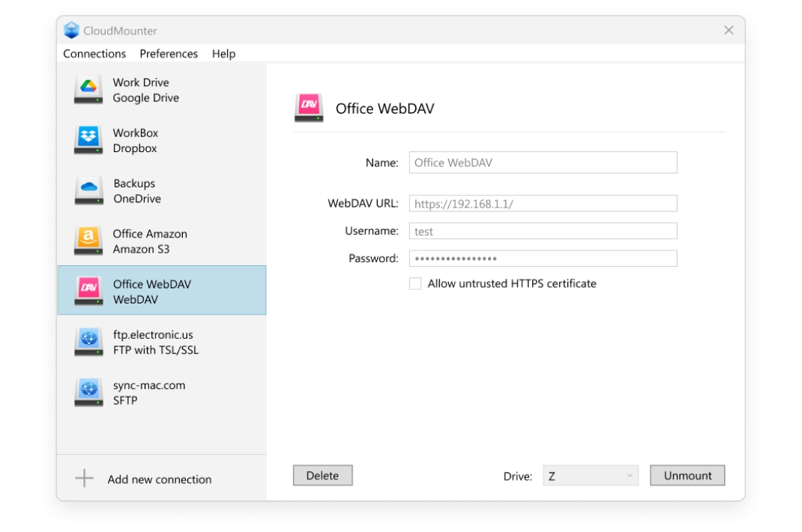Click the CloudMounter logo in title bar
This screenshot has width=802, height=532.
72,30
